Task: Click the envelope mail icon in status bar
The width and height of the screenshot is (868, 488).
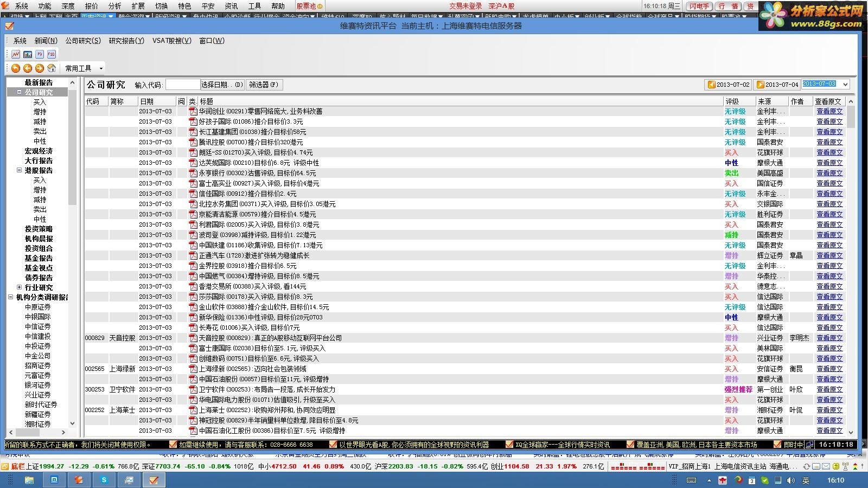Action: pyautogui.click(x=825, y=466)
